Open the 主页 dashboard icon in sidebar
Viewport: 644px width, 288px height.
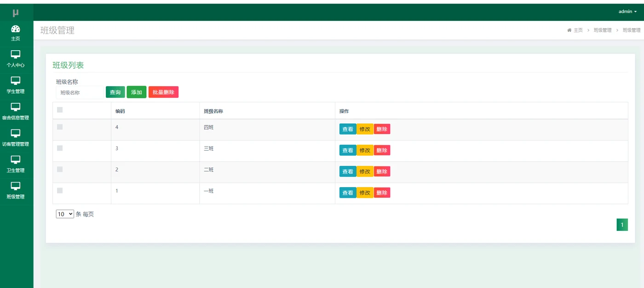pyautogui.click(x=16, y=29)
